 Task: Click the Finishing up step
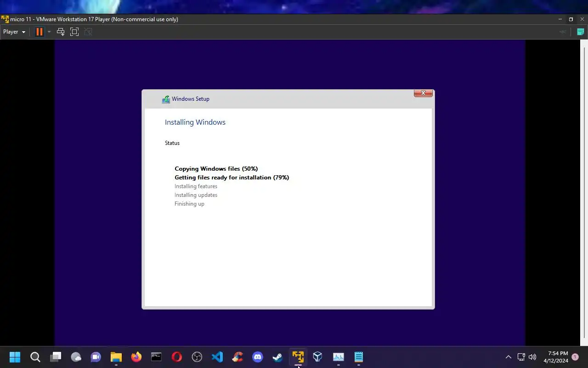[x=189, y=204]
